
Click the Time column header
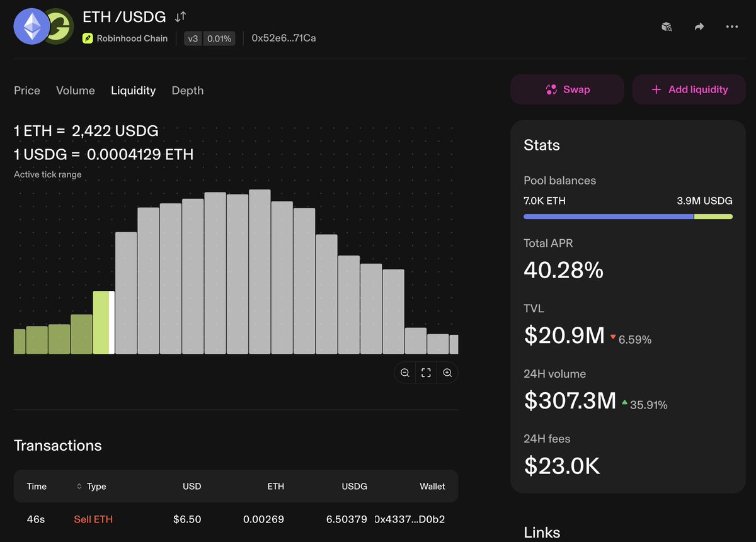click(37, 487)
